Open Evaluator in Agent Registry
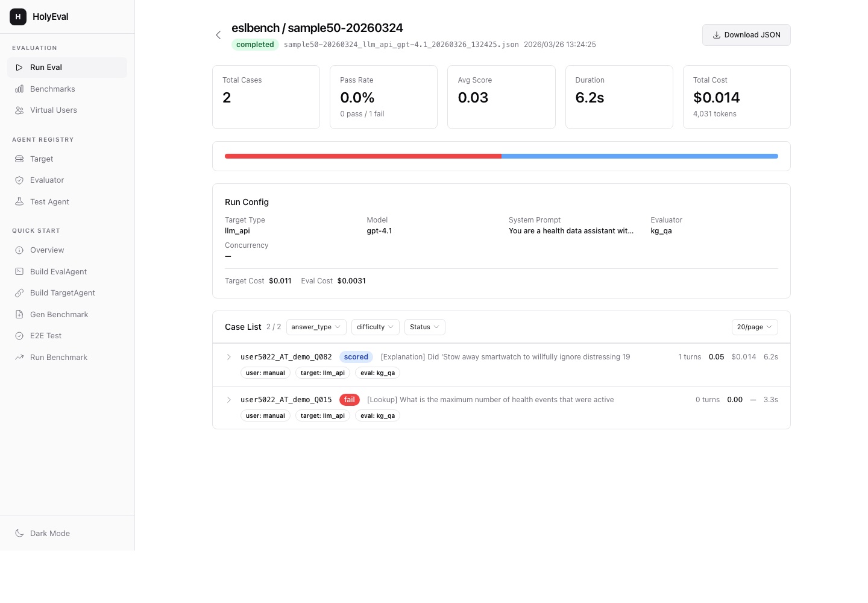Viewport: 868px width, 603px height. [x=67, y=180]
